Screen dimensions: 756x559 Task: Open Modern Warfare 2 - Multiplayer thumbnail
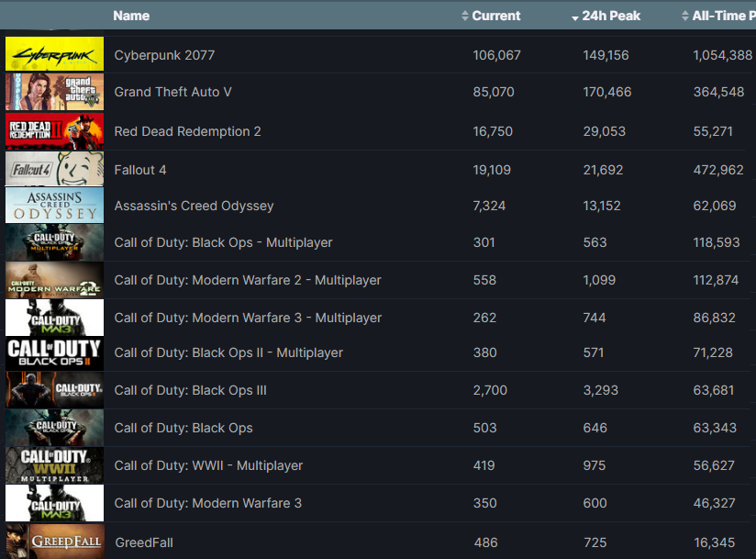click(54, 280)
